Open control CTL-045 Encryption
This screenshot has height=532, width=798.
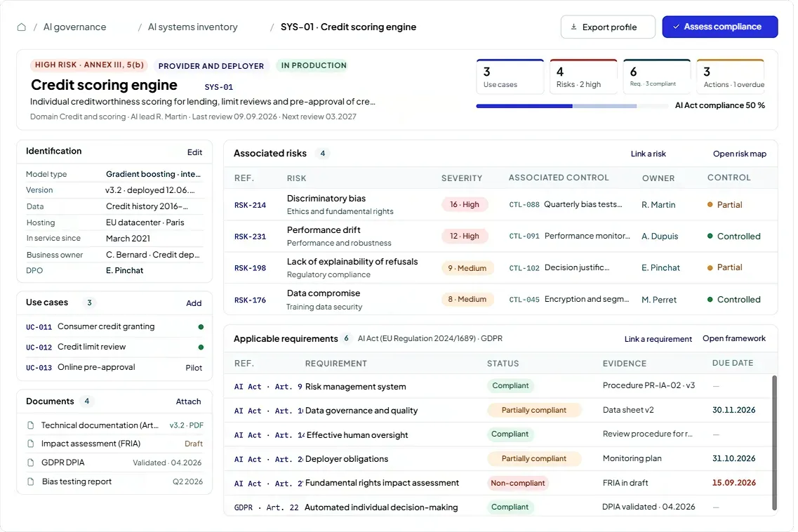pyautogui.click(x=569, y=300)
